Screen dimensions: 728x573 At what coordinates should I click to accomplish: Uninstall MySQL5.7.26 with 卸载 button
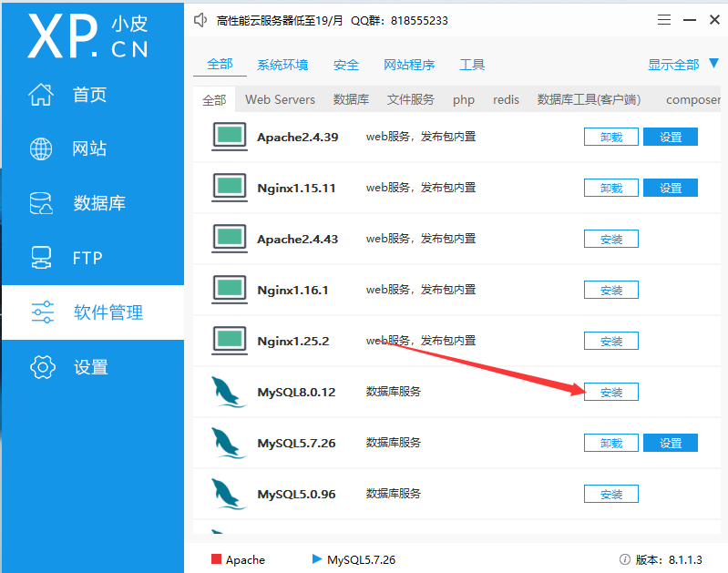(611, 443)
